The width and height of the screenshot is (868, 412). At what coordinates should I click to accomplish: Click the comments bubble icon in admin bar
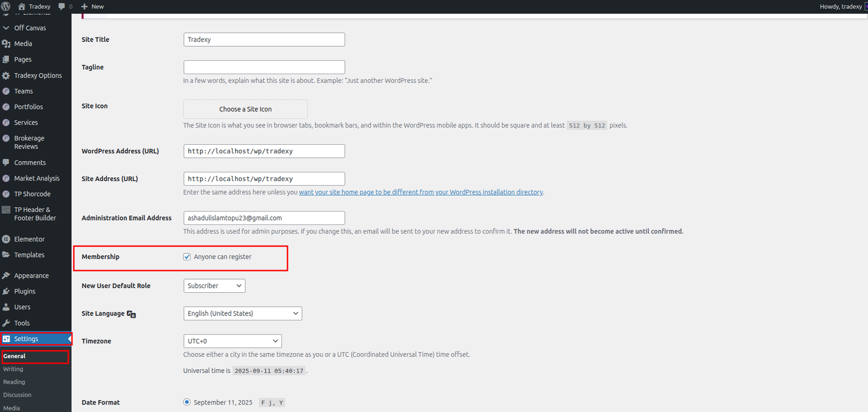tap(61, 7)
